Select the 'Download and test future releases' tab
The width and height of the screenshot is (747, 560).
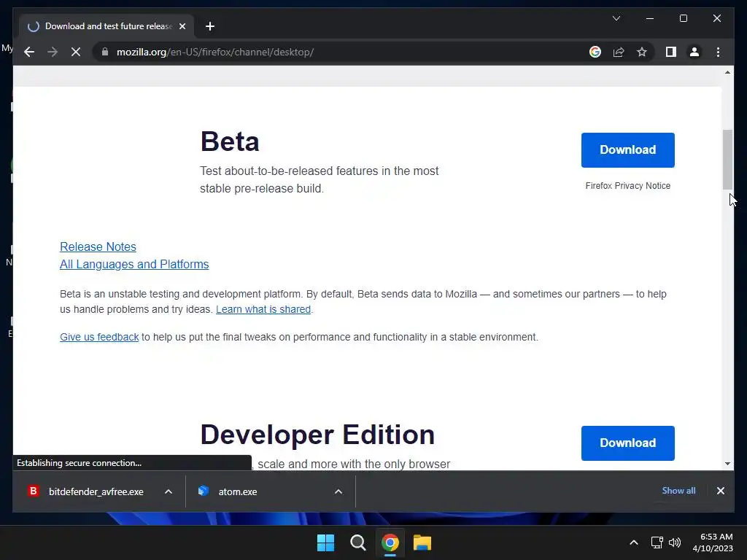pos(107,26)
